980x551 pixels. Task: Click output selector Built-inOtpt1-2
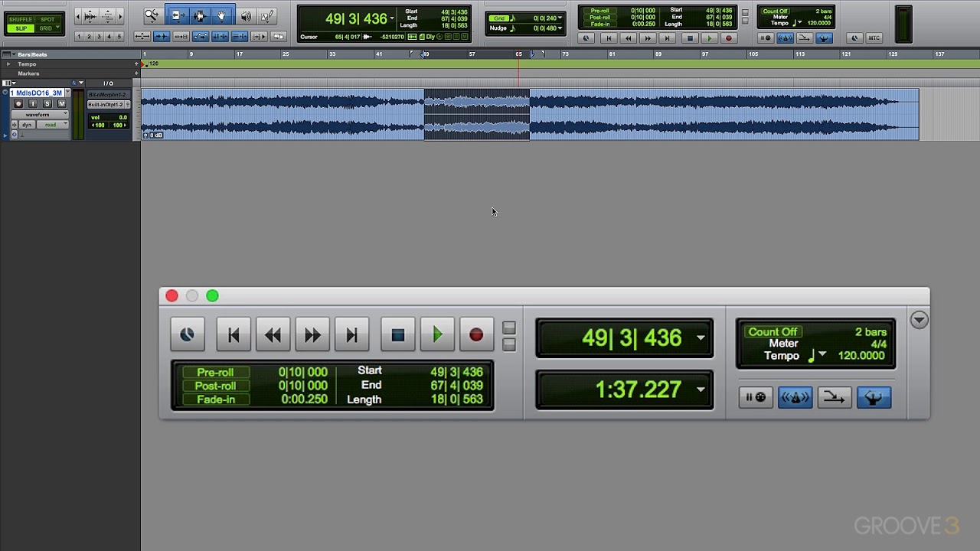[x=106, y=105]
